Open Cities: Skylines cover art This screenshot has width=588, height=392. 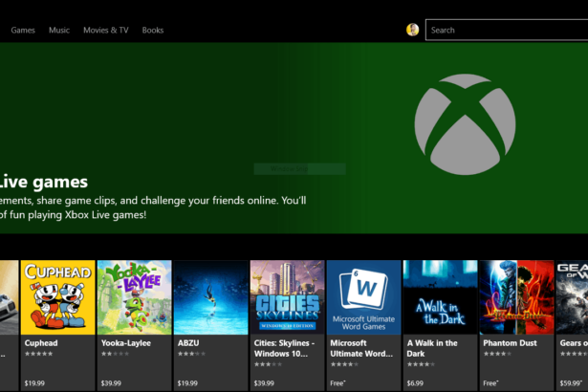287,297
